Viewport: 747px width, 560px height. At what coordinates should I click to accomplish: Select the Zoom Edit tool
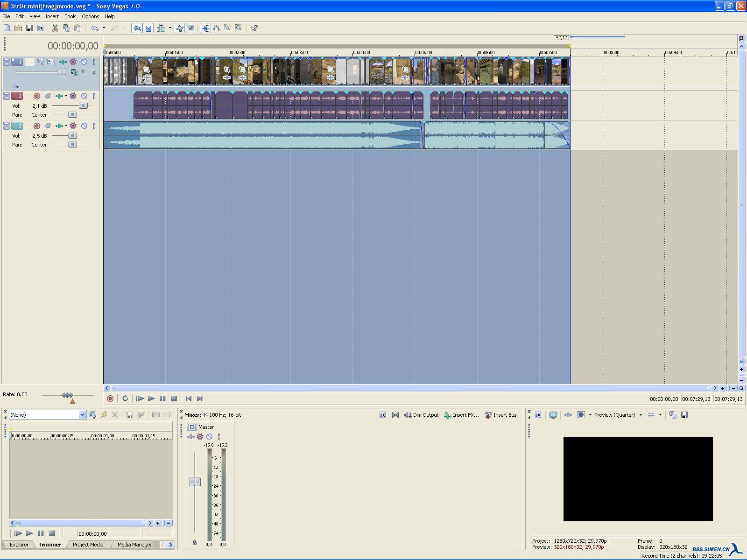(239, 28)
